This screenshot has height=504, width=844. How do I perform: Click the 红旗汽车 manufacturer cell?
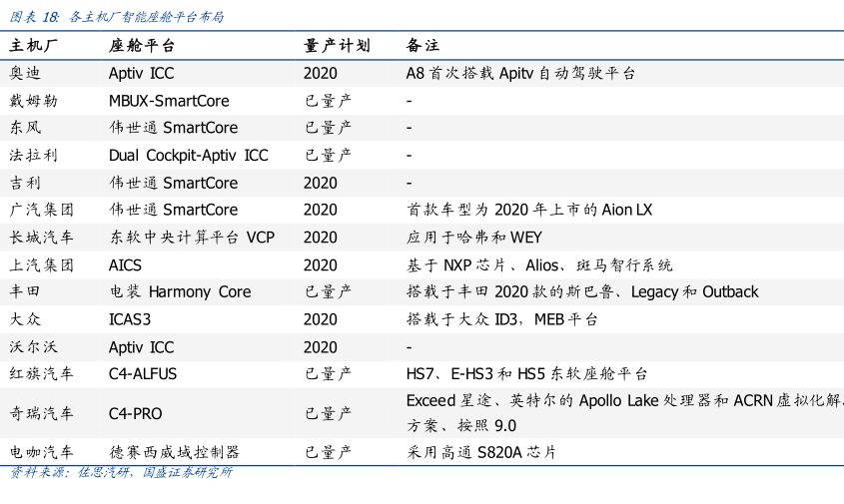pos(42,374)
